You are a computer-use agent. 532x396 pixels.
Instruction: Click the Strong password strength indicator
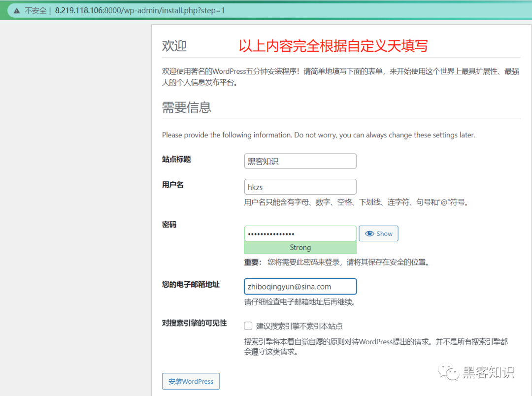click(300, 247)
